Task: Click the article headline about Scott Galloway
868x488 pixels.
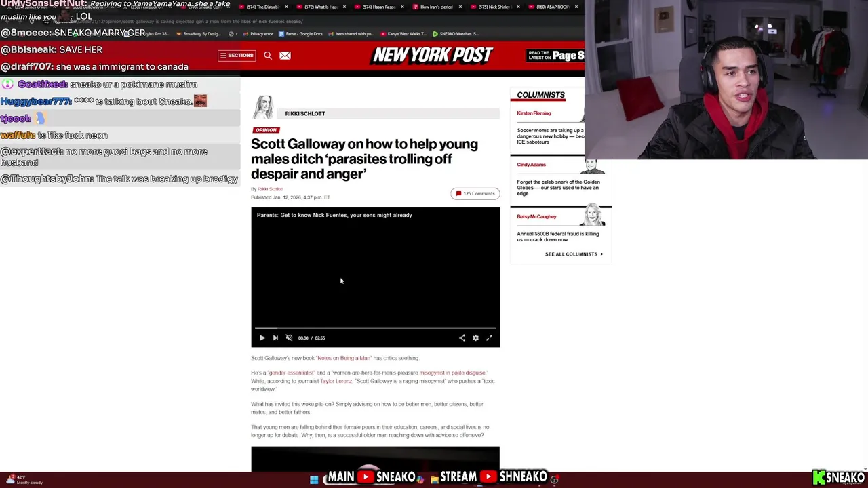Action: [365, 159]
